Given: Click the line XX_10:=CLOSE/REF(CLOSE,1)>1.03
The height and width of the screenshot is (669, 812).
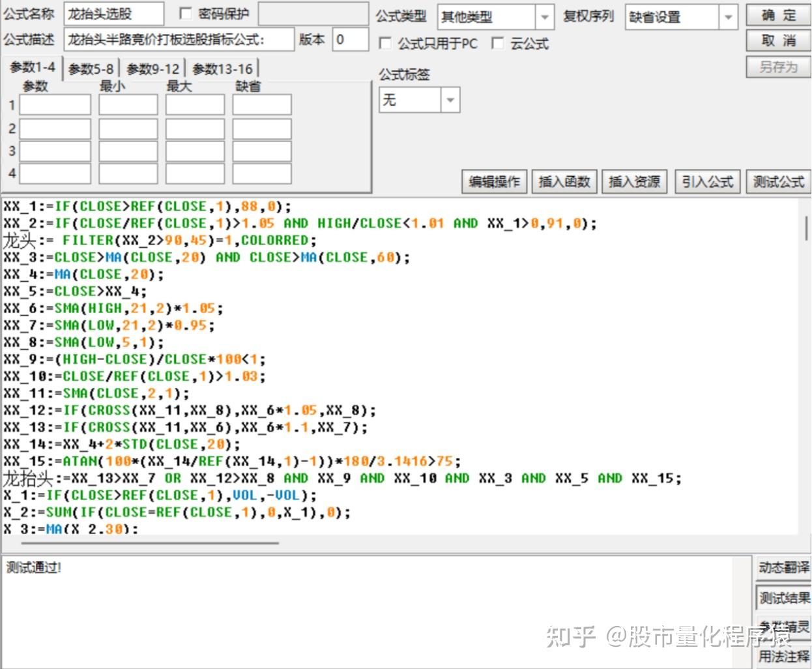Looking at the screenshot, I should point(134,376).
